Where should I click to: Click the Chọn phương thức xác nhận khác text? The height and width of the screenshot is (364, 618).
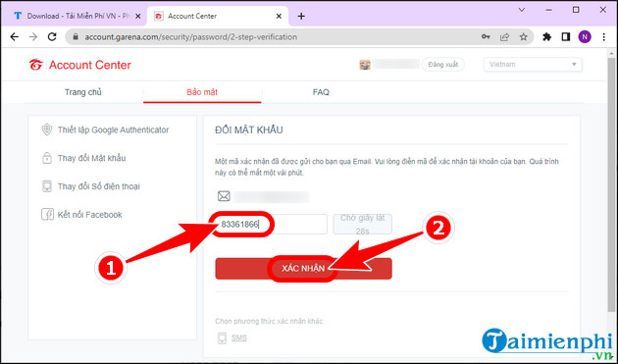pyautogui.click(x=269, y=321)
